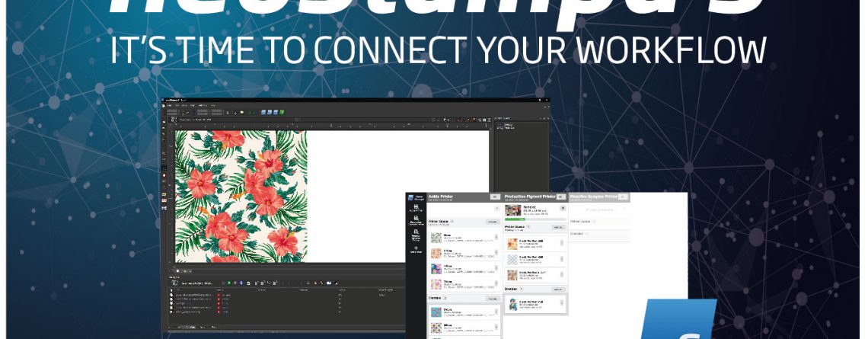Click the Disabled section action button in Acids Printer

[493, 299]
